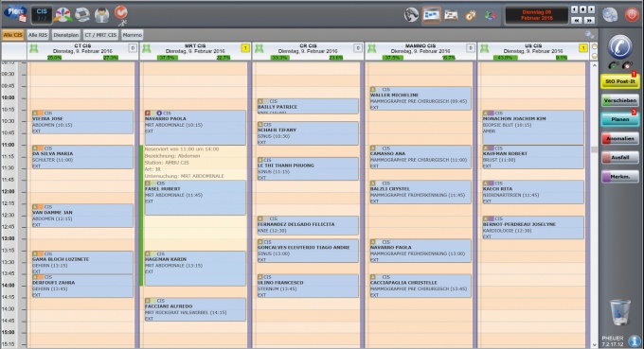644x349 pixels.
Task: Switch to the CT / MRT CIS tab
Action: click(100, 35)
